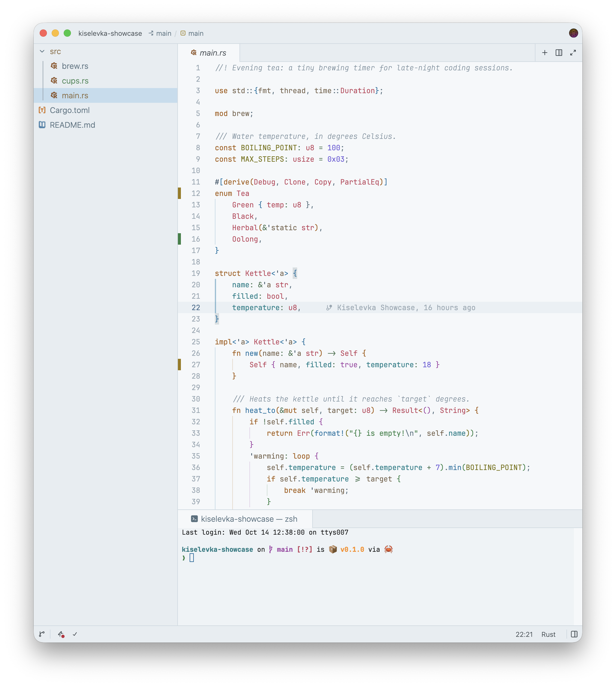The height and width of the screenshot is (687, 616).
Task: Click the kiselevka-showcase project name
Action: click(x=110, y=33)
